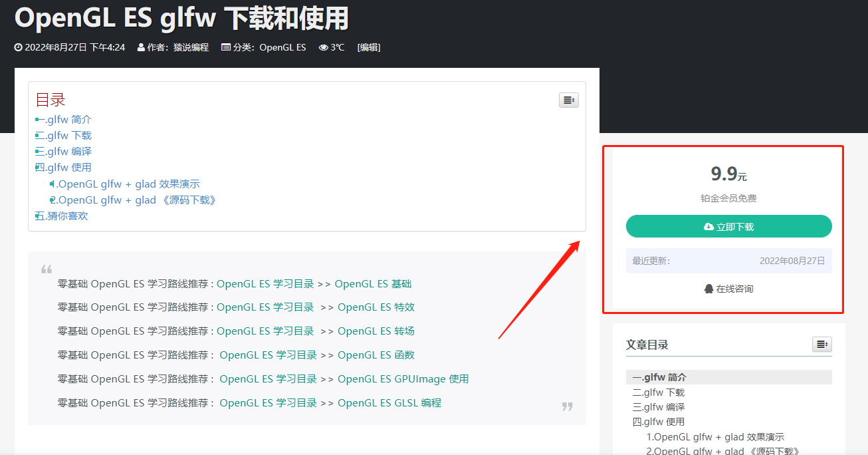Click the opening quotation mark icon

coord(47,269)
